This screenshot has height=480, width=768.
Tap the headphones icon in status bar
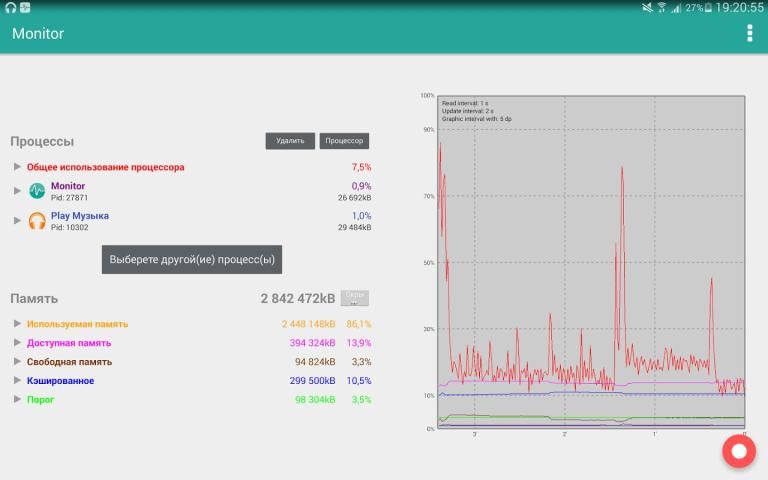pos(9,7)
